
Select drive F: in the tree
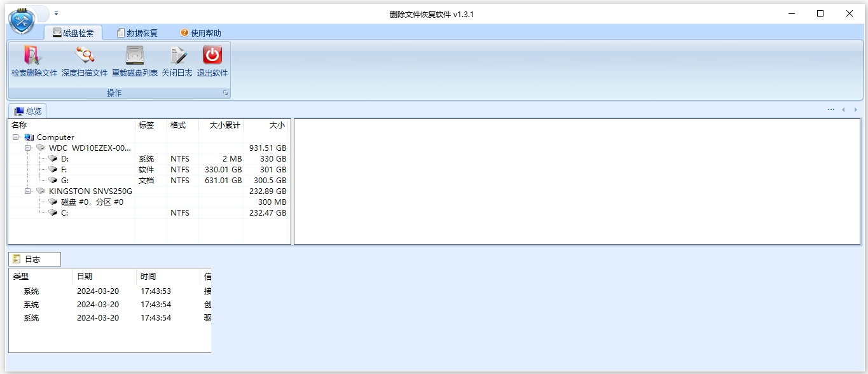(x=64, y=170)
